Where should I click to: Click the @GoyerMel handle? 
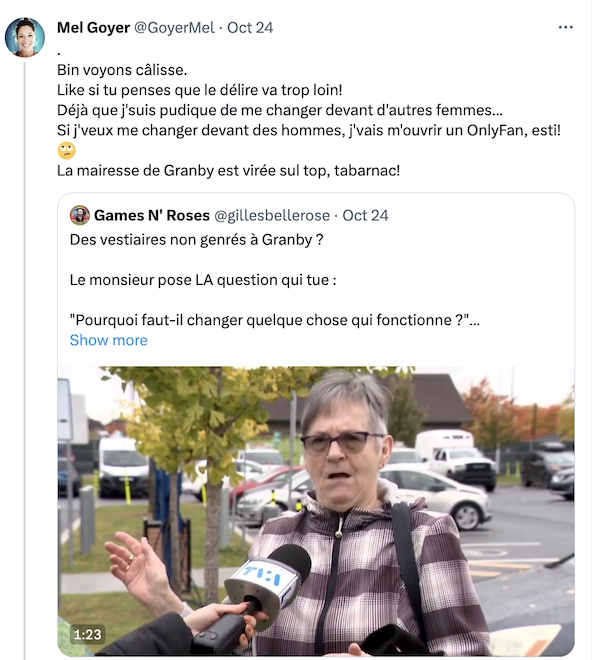174,27
